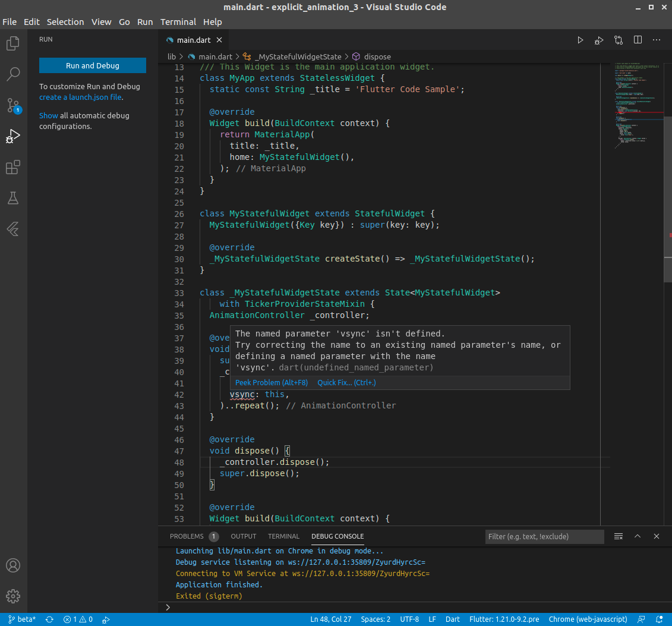Collapse the bottom panel with chevron icon
The width and height of the screenshot is (672, 626).
tap(638, 536)
